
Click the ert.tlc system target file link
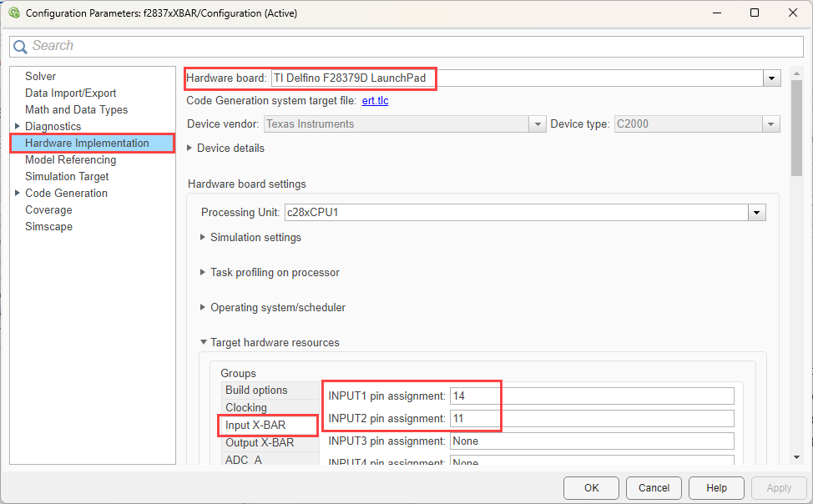pyautogui.click(x=375, y=101)
